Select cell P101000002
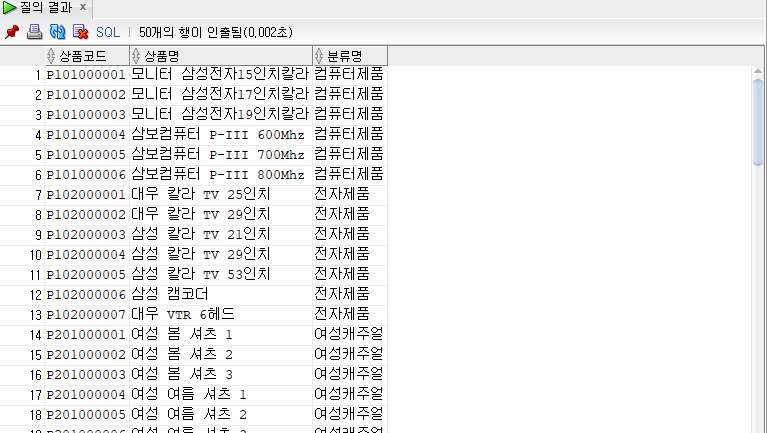Screen dimensions: 767x433 87,95
